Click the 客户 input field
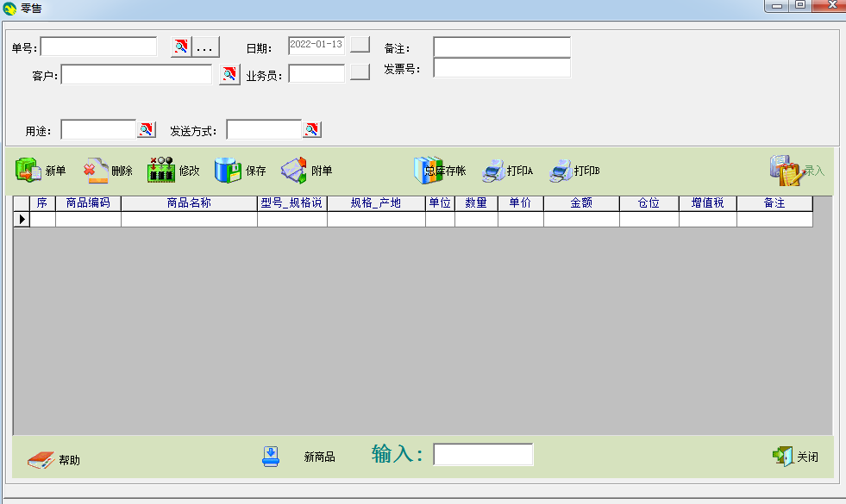This screenshot has height=504, width=846. pos(136,74)
